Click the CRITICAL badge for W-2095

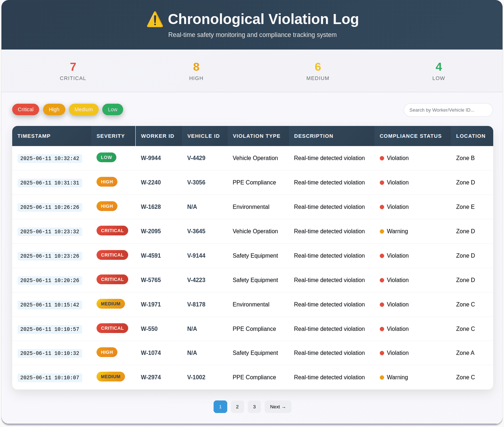click(x=112, y=231)
